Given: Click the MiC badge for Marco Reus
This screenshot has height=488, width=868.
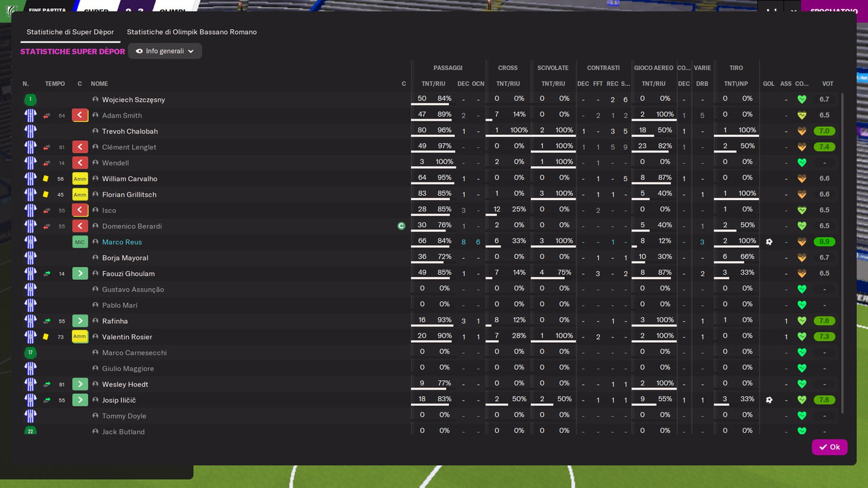Looking at the screenshot, I should (x=81, y=242).
